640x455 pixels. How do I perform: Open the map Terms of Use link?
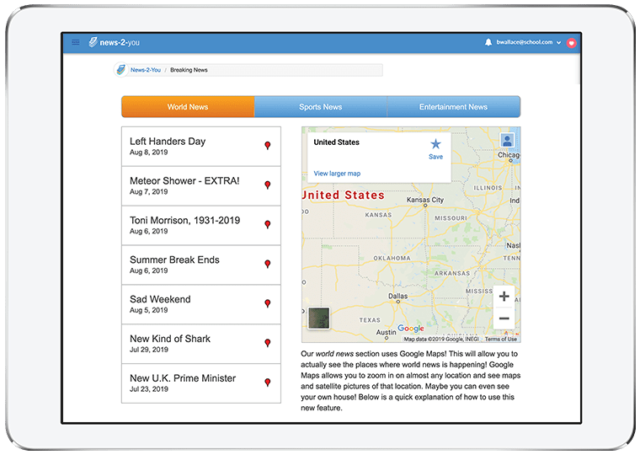(x=501, y=339)
